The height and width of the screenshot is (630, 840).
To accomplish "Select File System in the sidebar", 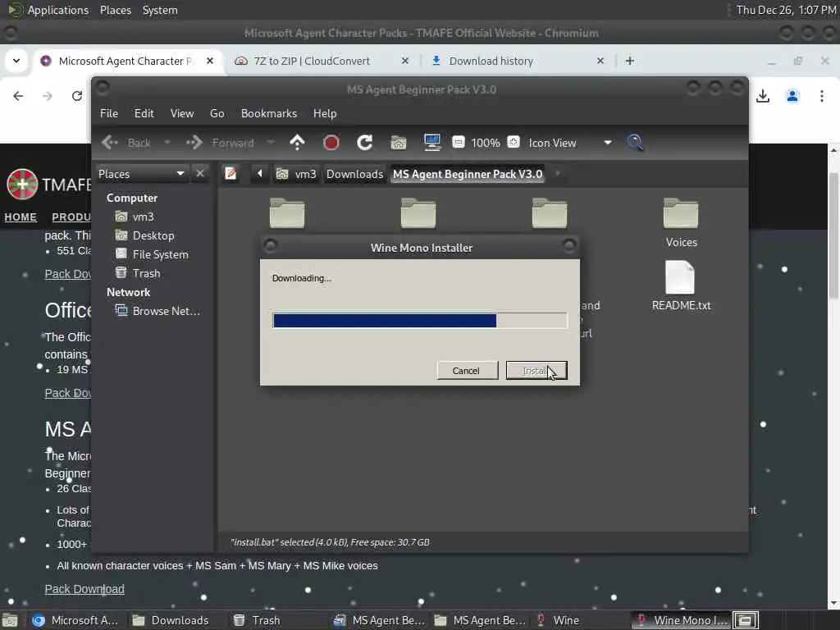I will 152,254.
